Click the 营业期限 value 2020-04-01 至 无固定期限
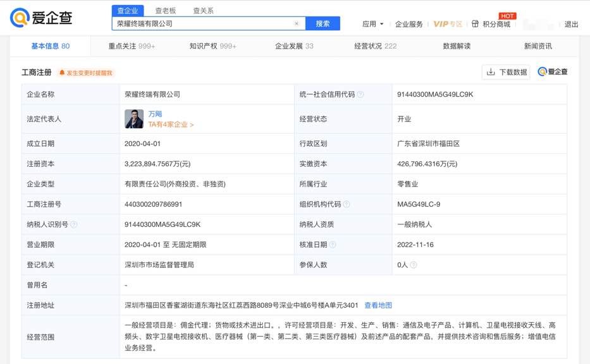 (x=166, y=245)
